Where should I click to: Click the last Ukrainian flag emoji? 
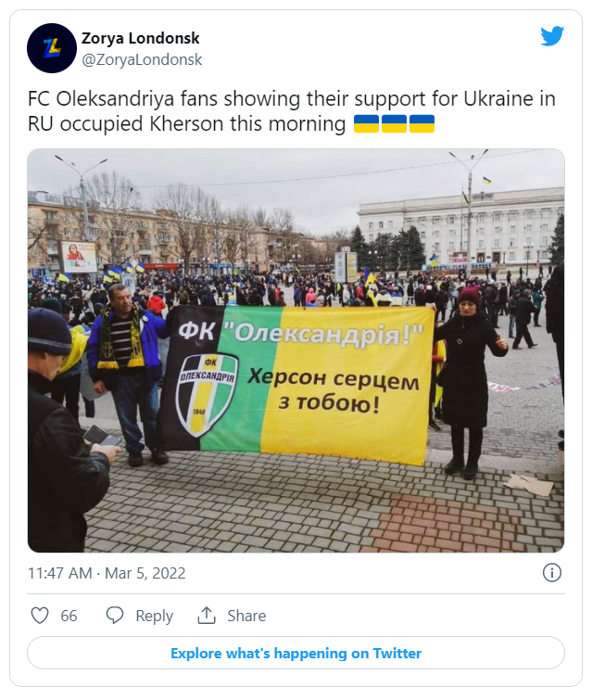[x=422, y=124]
